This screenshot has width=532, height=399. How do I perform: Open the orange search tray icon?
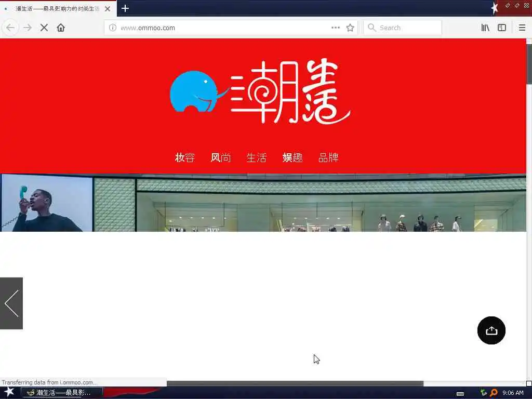pyautogui.click(x=494, y=393)
